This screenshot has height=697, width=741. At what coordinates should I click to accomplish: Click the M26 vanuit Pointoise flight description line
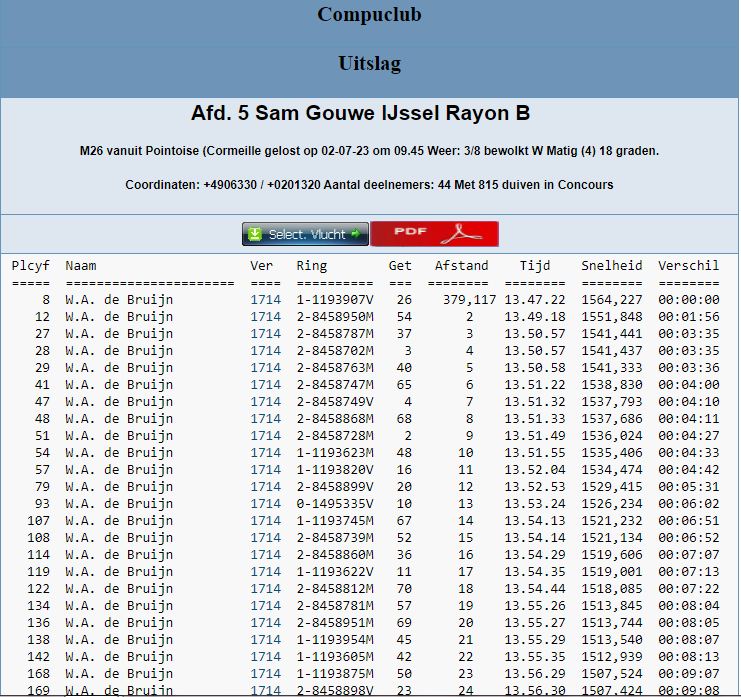pyautogui.click(x=369, y=151)
